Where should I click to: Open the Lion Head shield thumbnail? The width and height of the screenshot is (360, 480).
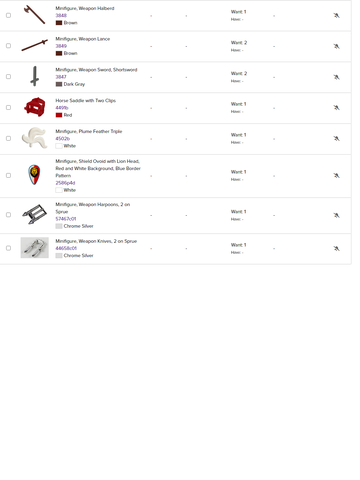[x=34, y=175]
